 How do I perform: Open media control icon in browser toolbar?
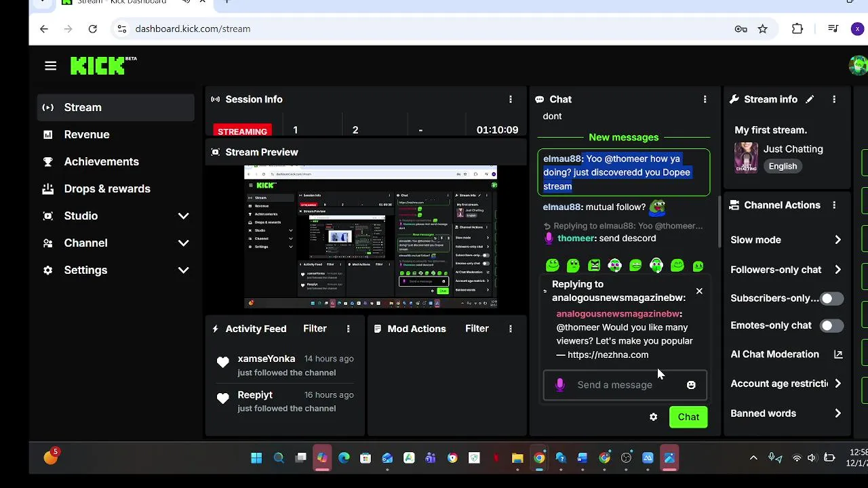click(833, 28)
